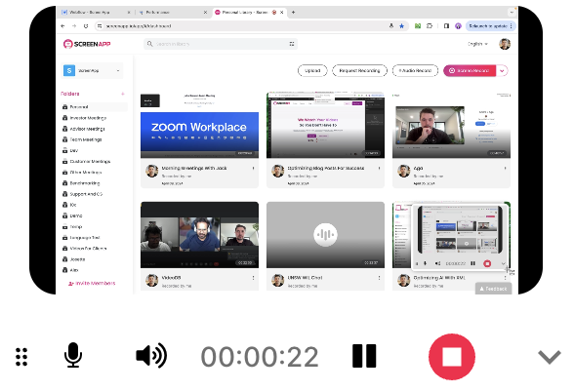
Task: Go back with the browser back arrow
Action: pos(62,26)
